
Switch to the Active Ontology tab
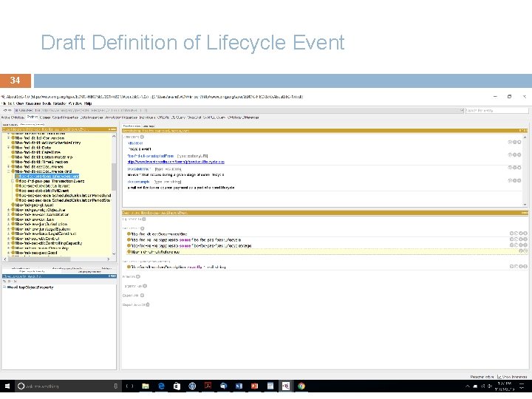point(13,117)
